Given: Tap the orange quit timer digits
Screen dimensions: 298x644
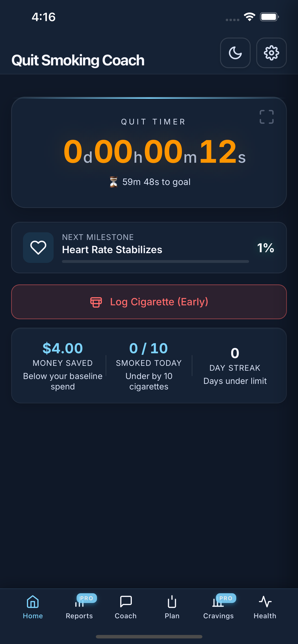Looking at the screenshot, I should tap(154, 152).
